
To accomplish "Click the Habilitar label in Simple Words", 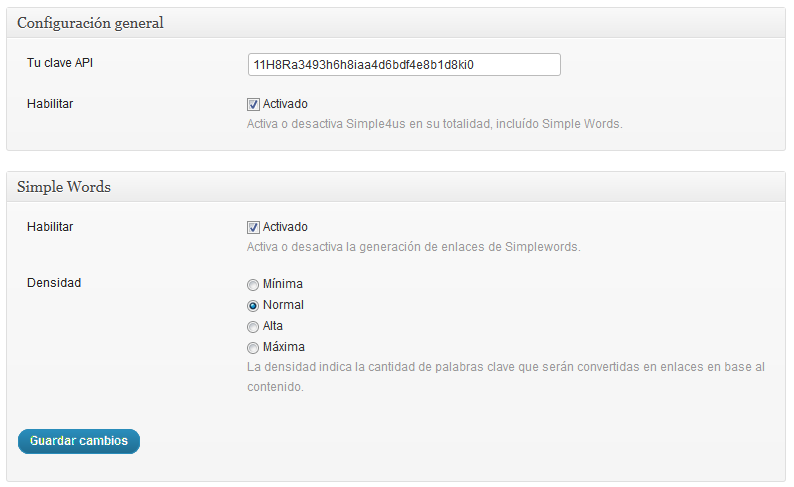I will [x=50, y=227].
